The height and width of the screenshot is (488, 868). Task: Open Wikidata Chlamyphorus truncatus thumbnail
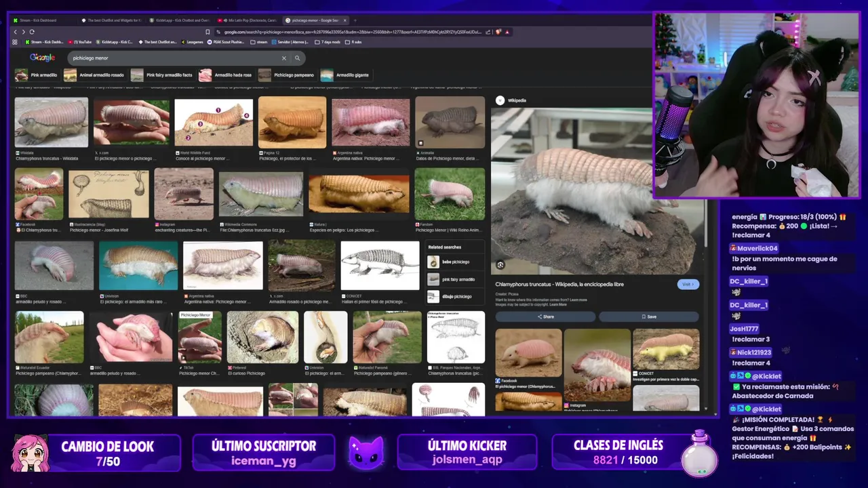point(52,122)
